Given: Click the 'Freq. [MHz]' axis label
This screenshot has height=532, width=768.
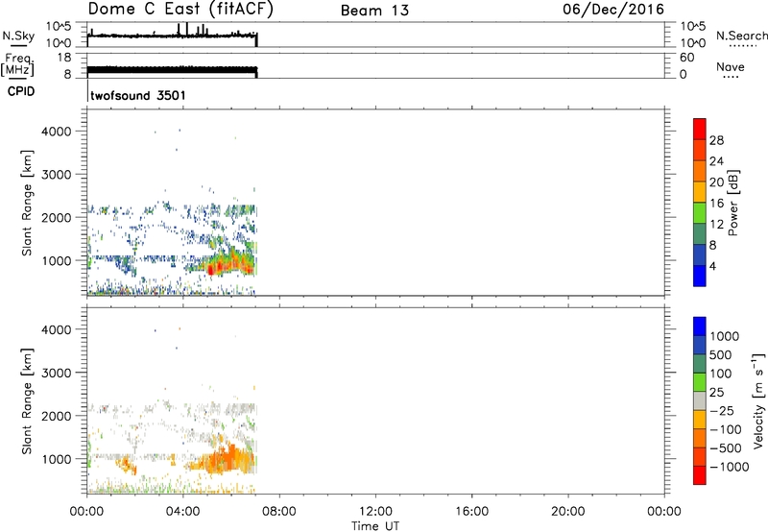Looking at the screenshot, I should pyautogui.click(x=18, y=65).
